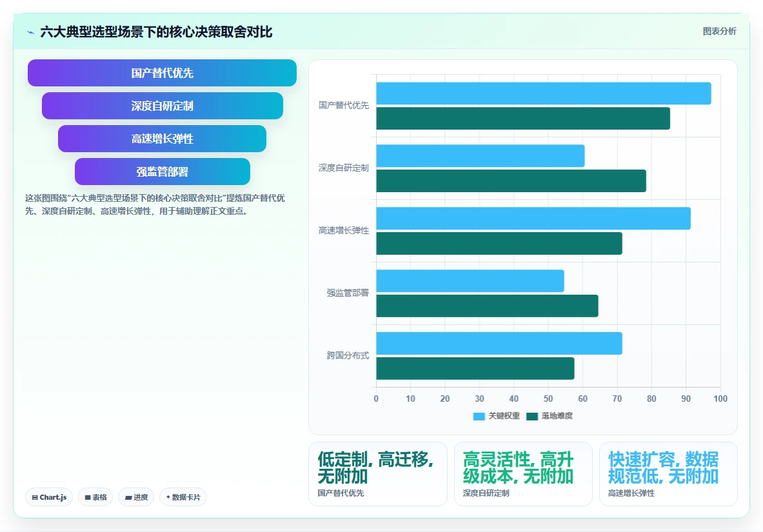This screenshot has height=532, width=763.
Task: Click the description paragraph starting 这张图围绕
Action: (155, 204)
